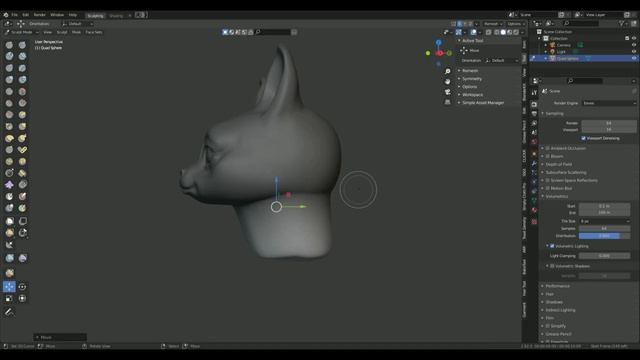Switch viewport to rendered shading mode
This screenshot has width=640, height=360.
[516, 32]
